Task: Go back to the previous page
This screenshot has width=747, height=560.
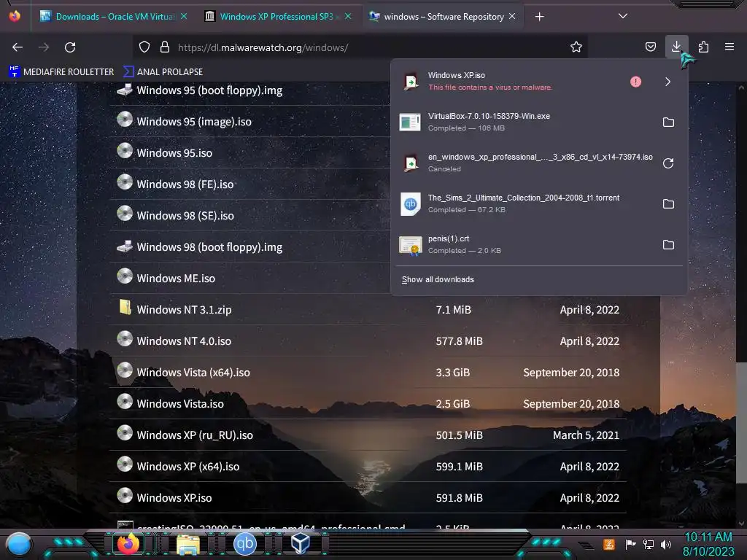Action: point(18,47)
